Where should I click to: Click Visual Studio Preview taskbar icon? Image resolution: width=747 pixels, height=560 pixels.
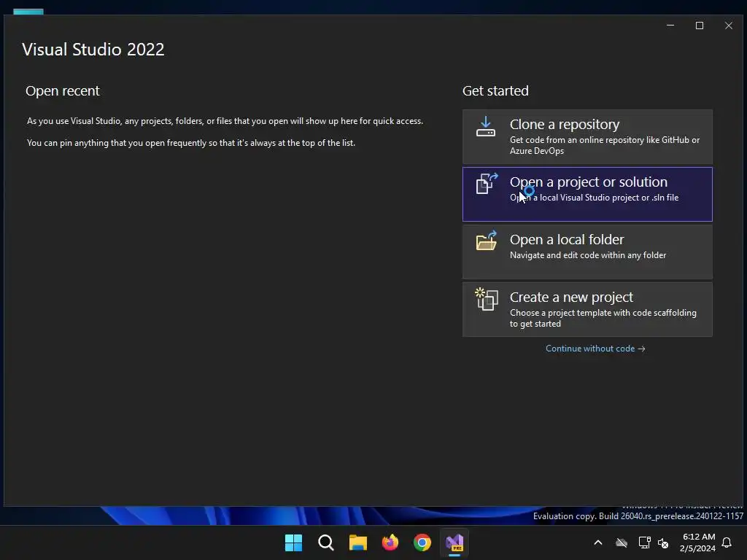click(454, 542)
